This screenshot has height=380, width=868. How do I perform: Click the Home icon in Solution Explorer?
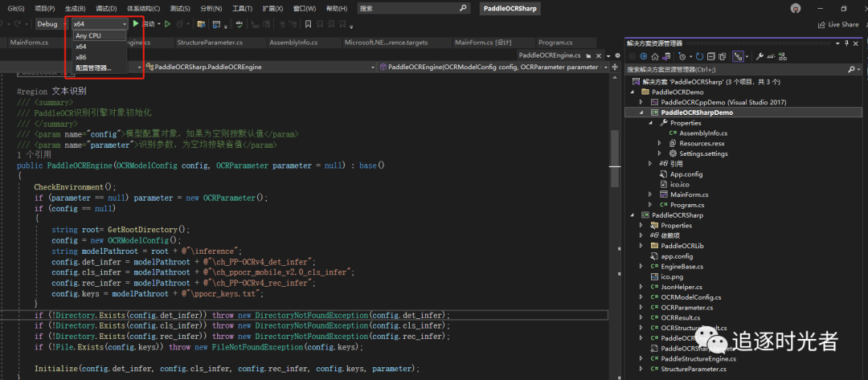pyautogui.click(x=655, y=56)
